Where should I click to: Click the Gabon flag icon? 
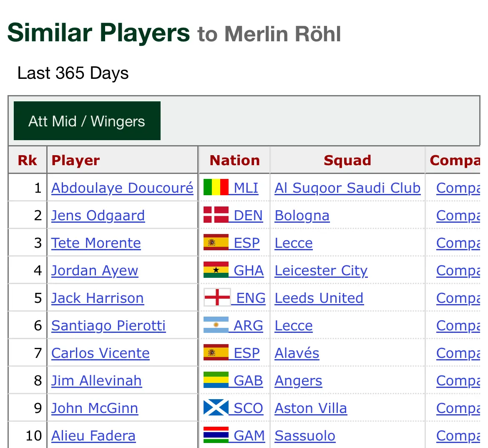216,380
